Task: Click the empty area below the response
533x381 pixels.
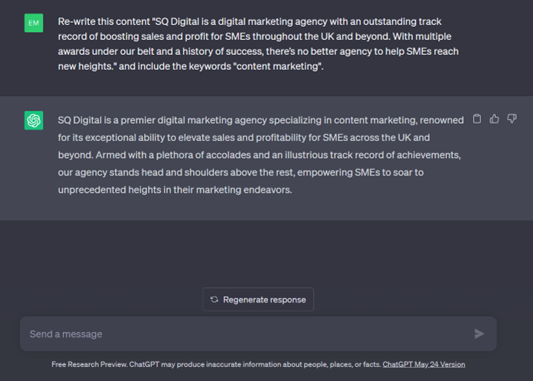Action: (x=266, y=253)
